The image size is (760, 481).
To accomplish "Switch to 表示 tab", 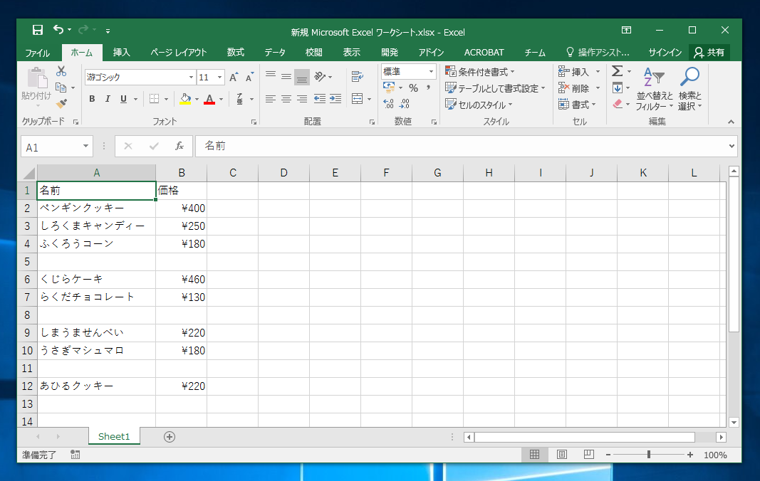I will (351, 52).
